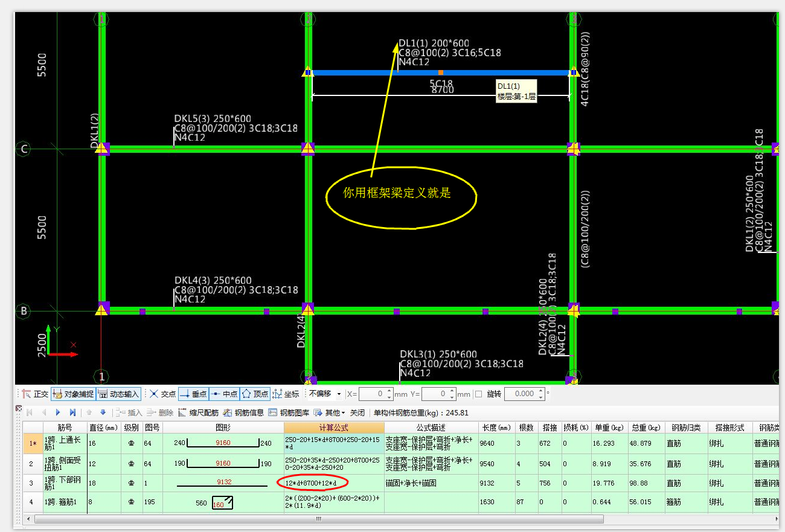
Task: Click the 8700 dimension text
Action: coord(443,90)
